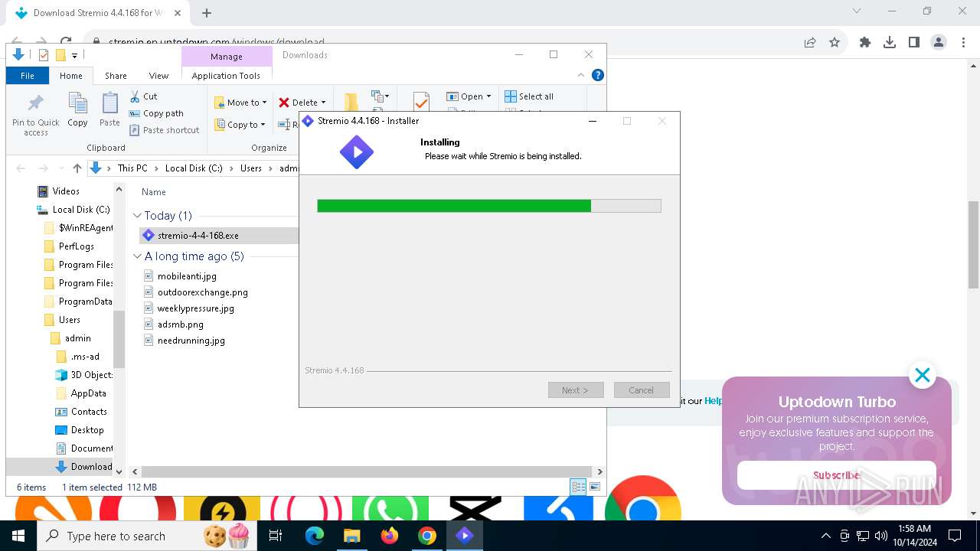The width and height of the screenshot is (980, 551).
Task: Collapse the Today (1) group
Action: pyautogui.click(x=138, y=216)
